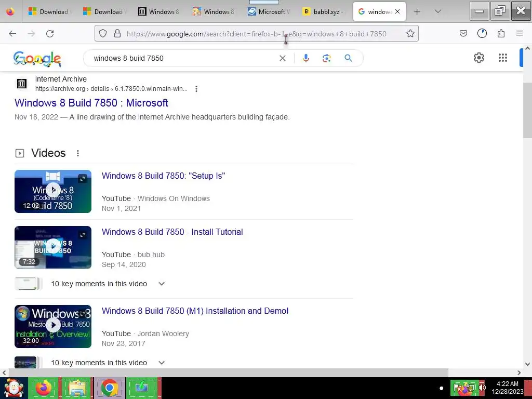Open Google Chrome from the taskbar

(109, 388)
